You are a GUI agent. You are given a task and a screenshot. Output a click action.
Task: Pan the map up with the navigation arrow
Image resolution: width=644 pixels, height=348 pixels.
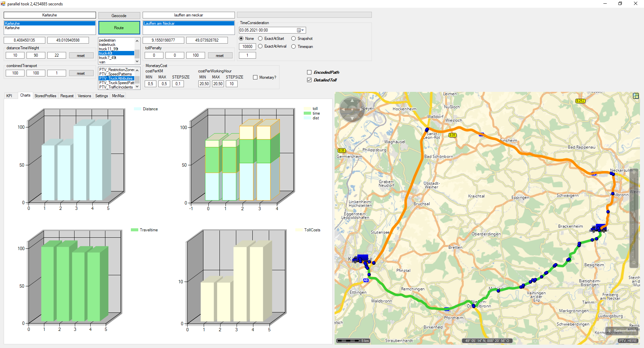click(352, 100)
